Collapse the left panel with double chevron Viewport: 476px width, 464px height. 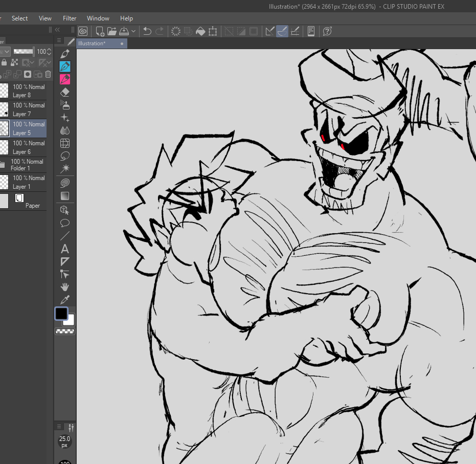(57, 30)
